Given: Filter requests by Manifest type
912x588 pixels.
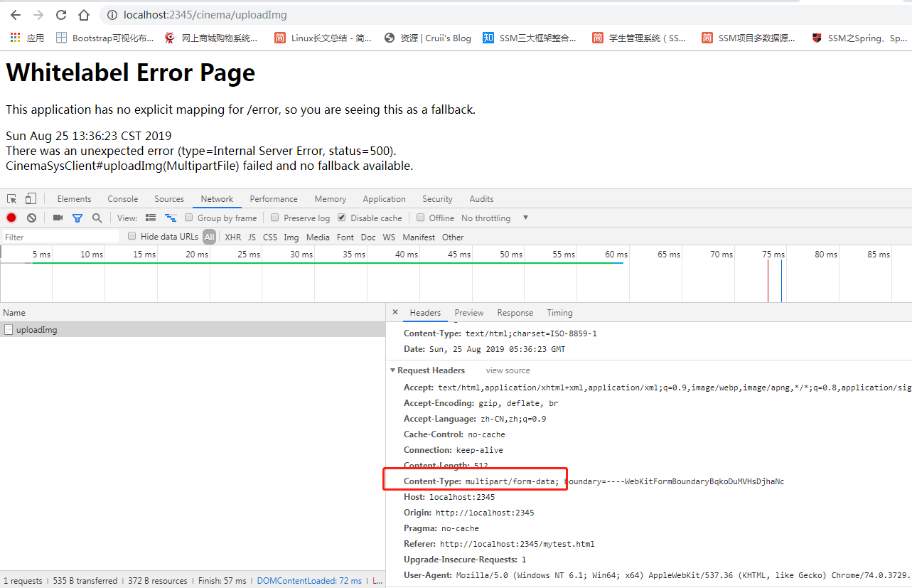Looking at the screenshot, I should click(x=419, y=237).
